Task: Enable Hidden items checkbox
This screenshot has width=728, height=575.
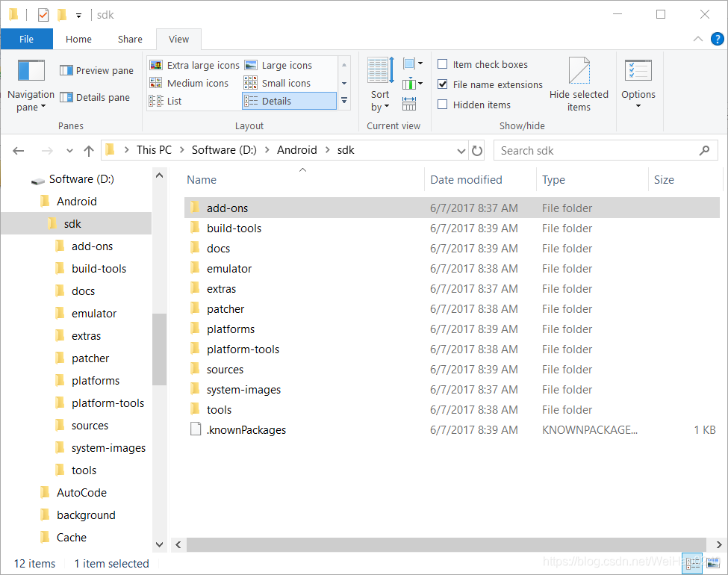Action: (443, 105)
